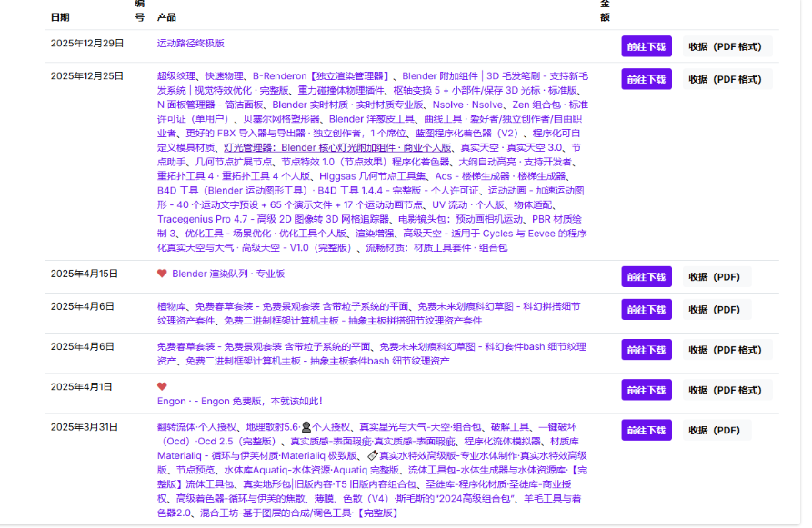Click heart icon beside Blender 渲染队列
The image size is (812, 528).
point(162,274)
